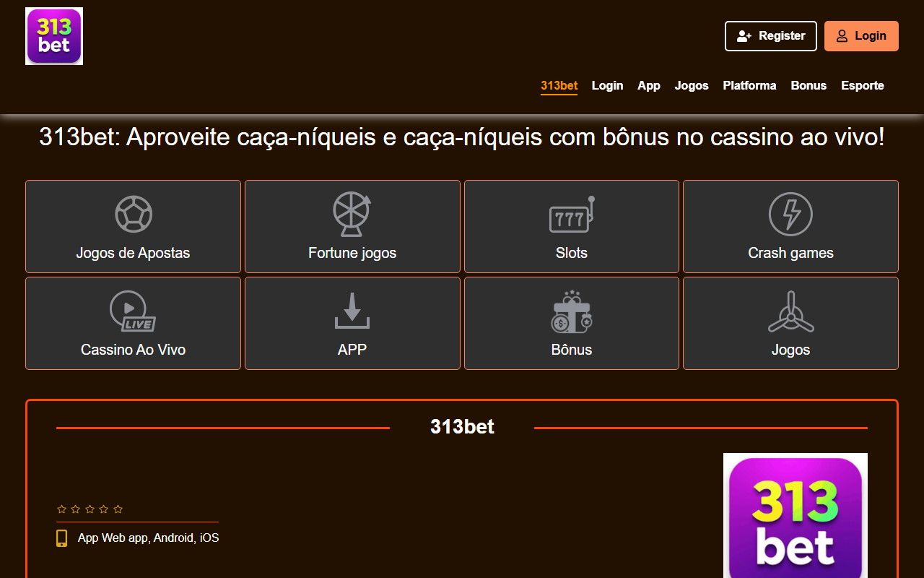The width and height of the screenshot is (924, 578).
Task: Click the 313bet logo in the header
Action: pos(54,36)
